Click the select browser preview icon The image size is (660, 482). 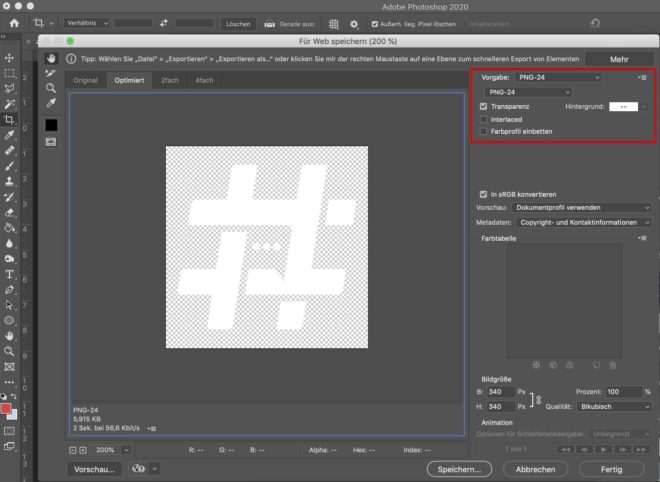click(138, 468)
